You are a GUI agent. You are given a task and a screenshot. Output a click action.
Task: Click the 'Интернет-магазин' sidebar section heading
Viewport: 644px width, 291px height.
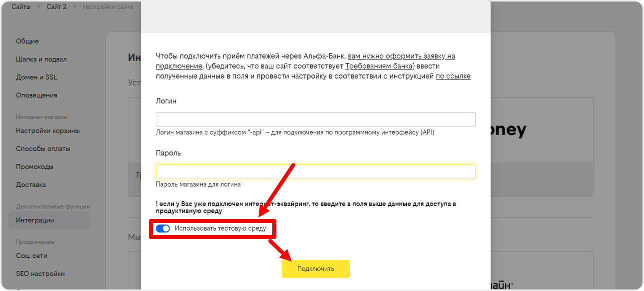click(x=41, y=117)
